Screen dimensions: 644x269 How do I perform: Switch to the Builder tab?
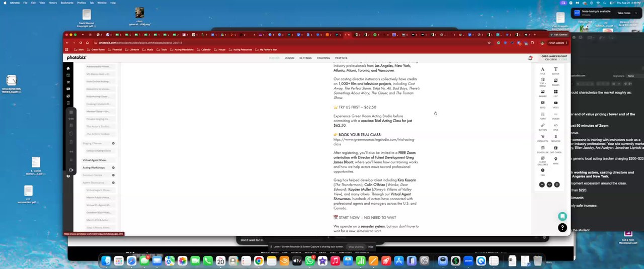[x=274, y=58]
